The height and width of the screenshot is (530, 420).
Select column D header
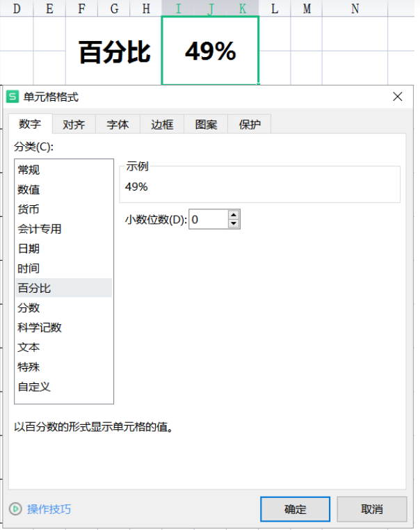click(x=17, y=8)
